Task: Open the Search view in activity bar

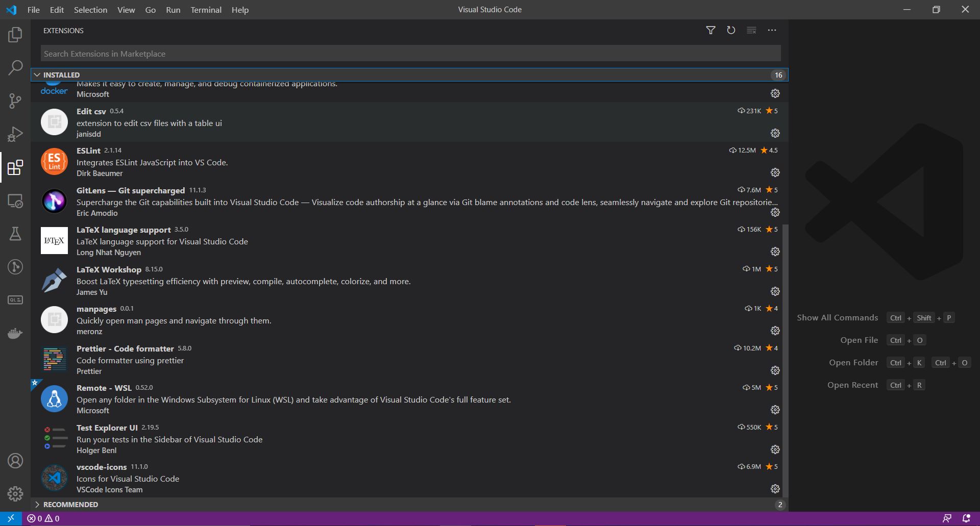Action: point(15,67)
